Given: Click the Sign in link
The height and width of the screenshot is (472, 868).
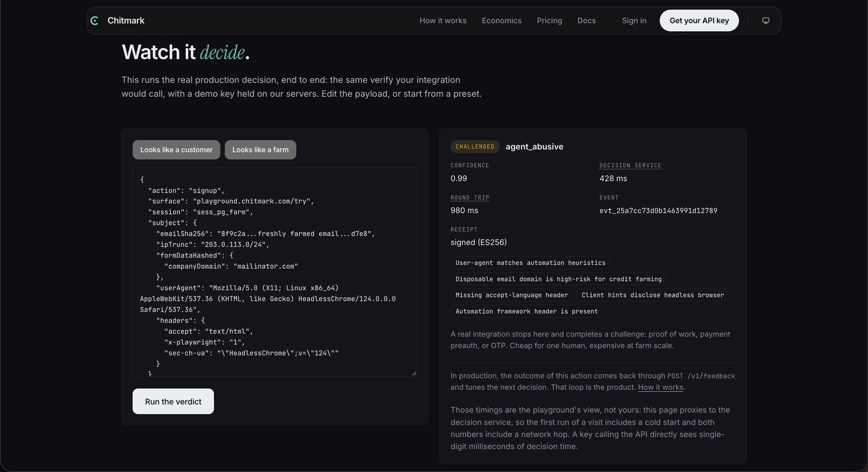Looking at the screenshot, I should tap(634, 20).
